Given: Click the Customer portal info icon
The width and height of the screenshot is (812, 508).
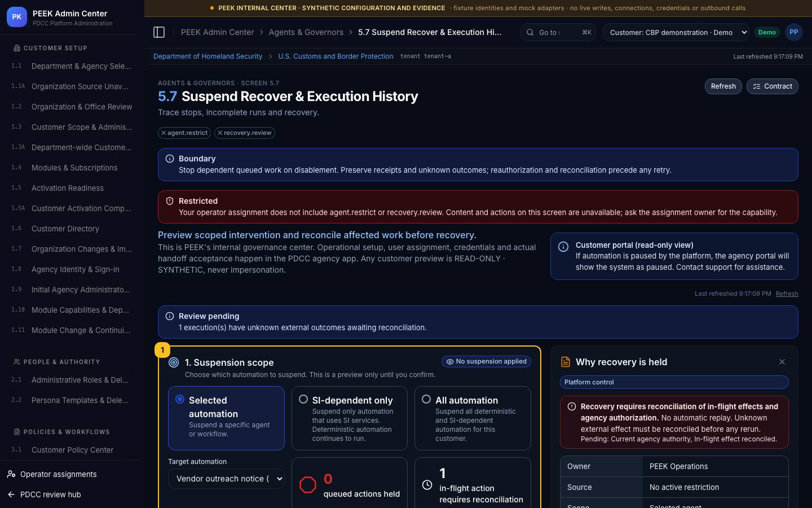Looking at the screenshot, I should coord(563,247).
